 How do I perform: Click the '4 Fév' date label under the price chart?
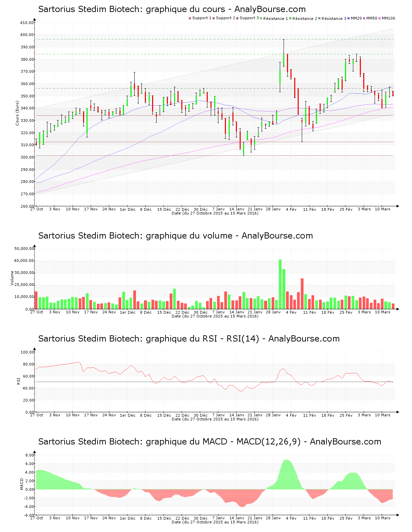[x=291, y=209]
